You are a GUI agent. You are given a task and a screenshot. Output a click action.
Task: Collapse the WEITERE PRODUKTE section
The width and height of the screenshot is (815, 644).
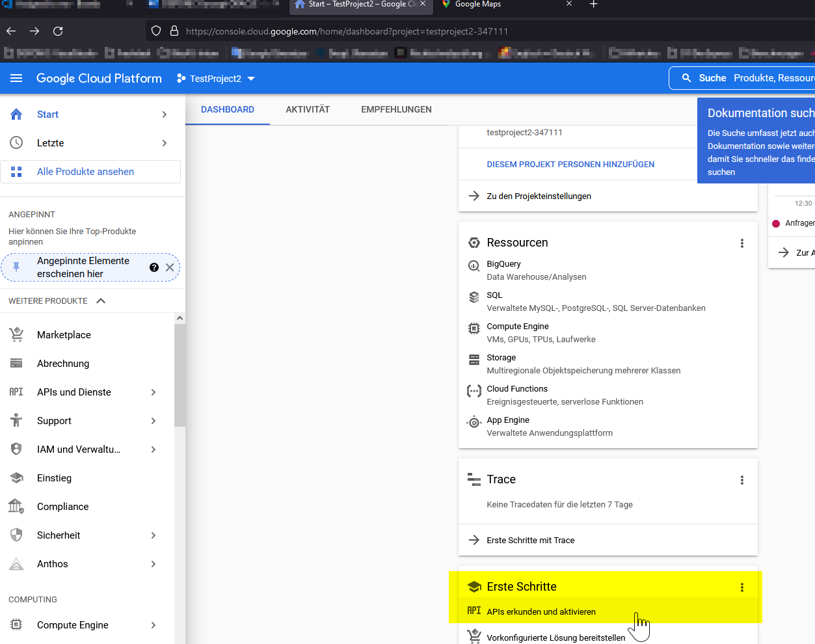(x=101, y=301)
